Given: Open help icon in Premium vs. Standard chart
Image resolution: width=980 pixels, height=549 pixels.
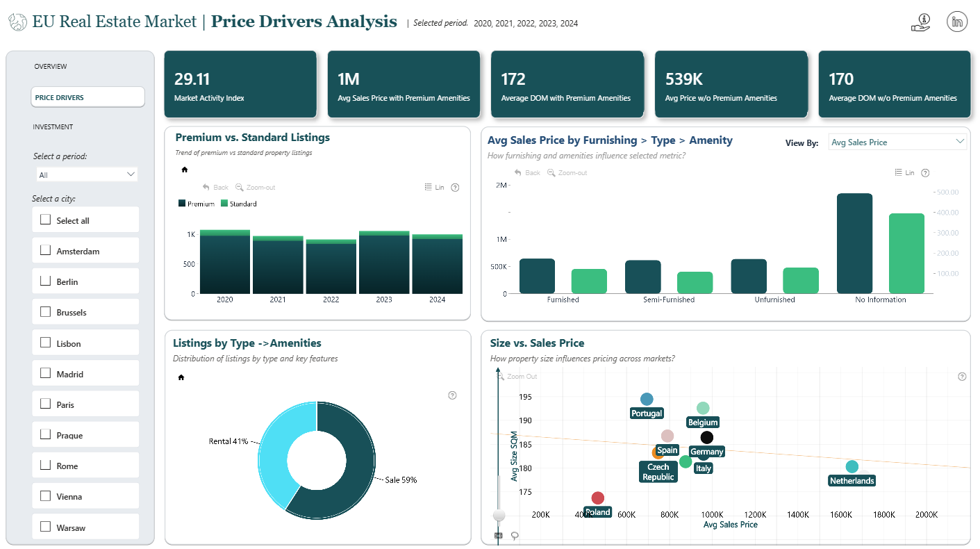Looking at the screenshot, I should (x=455, y=188).
